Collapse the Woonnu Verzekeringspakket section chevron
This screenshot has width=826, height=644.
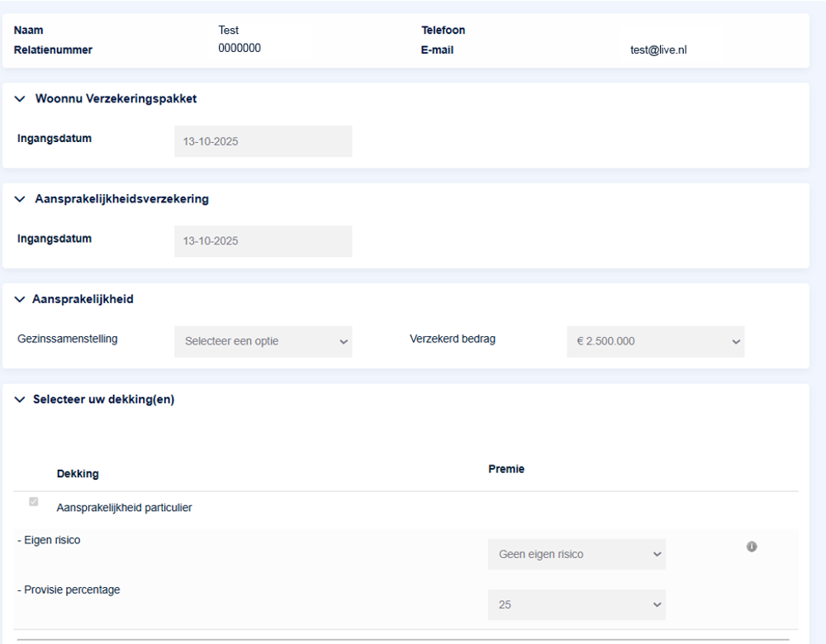tap(21, 99)
